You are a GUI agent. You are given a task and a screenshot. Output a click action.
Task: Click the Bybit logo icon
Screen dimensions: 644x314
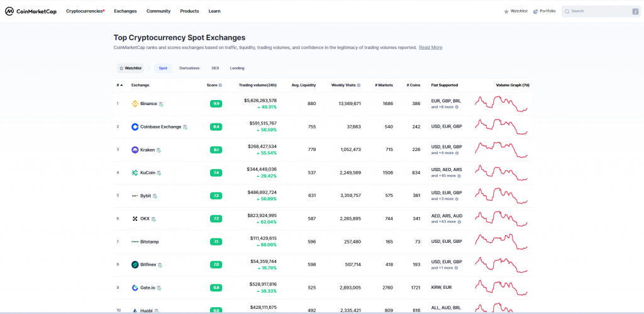click(135, 196)
